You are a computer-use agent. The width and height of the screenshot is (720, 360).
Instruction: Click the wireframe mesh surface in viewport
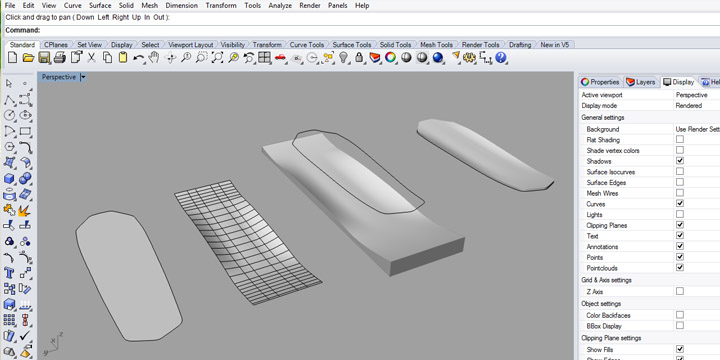[x=247, y=241]
